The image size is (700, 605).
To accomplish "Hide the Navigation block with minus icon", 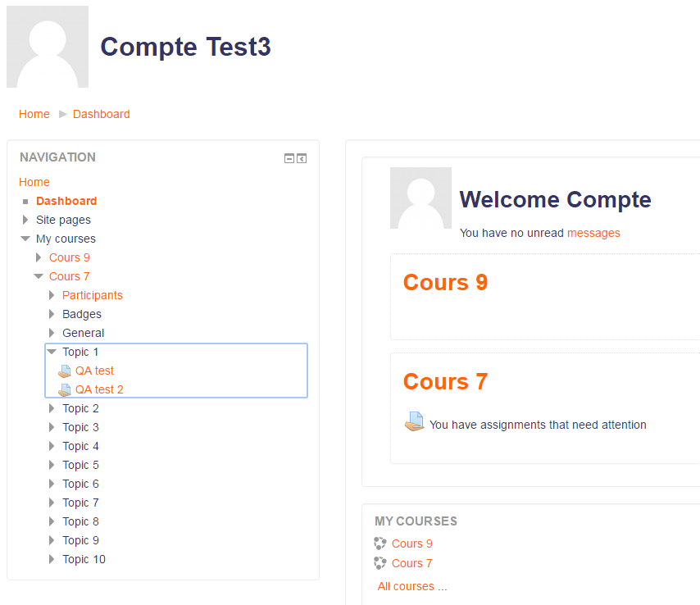I will click(x=289, y=158).
